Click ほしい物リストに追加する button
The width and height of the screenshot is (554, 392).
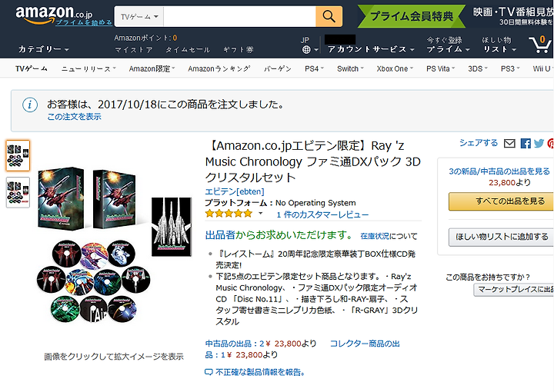502,237
